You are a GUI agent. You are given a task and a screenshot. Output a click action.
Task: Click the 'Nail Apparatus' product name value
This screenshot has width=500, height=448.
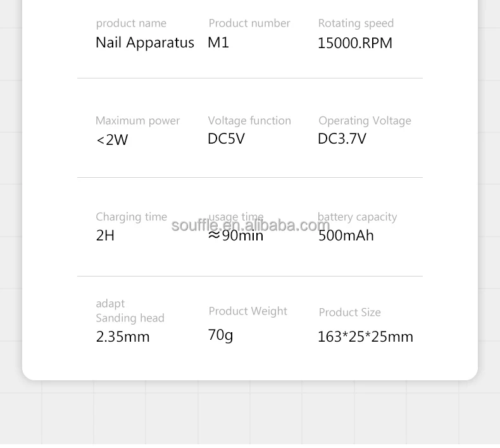tap(144, 43)
